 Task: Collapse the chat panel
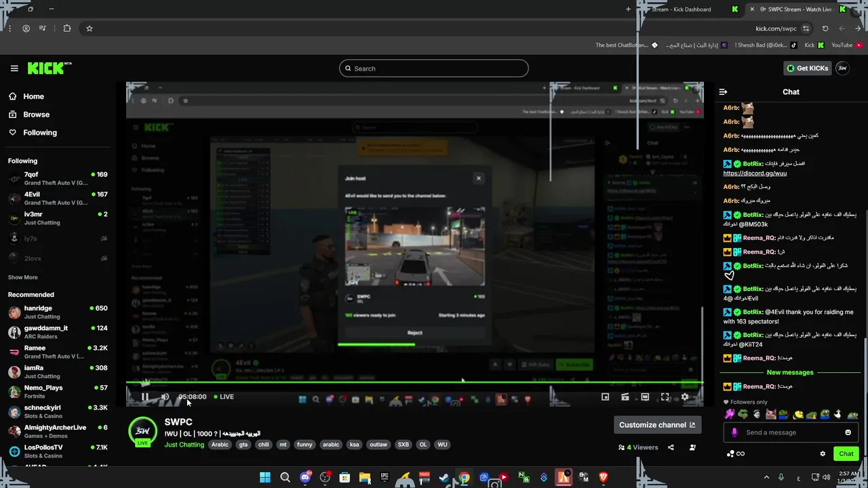(x=723, y=92)
